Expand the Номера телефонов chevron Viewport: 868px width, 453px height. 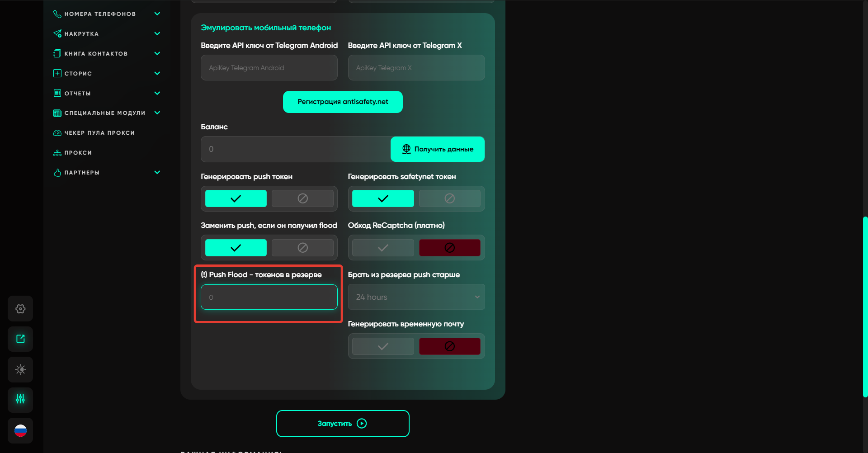[x=157, y=14]
